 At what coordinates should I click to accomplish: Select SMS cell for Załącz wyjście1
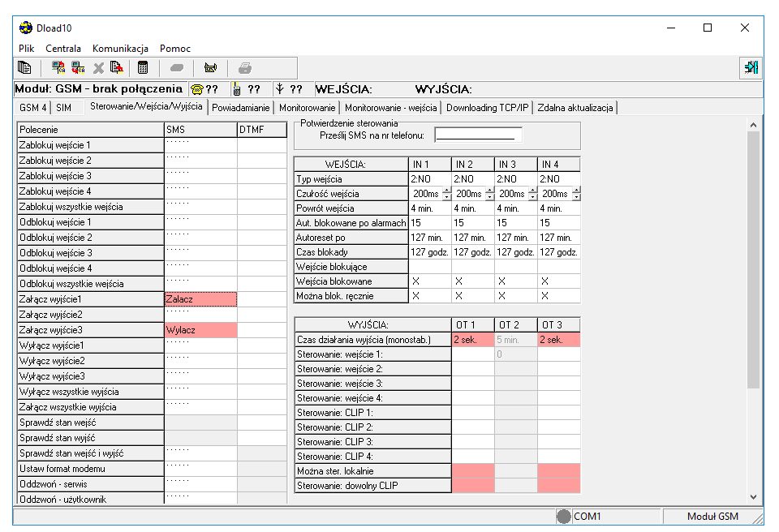pyautogui.click(x=200, y=299)
